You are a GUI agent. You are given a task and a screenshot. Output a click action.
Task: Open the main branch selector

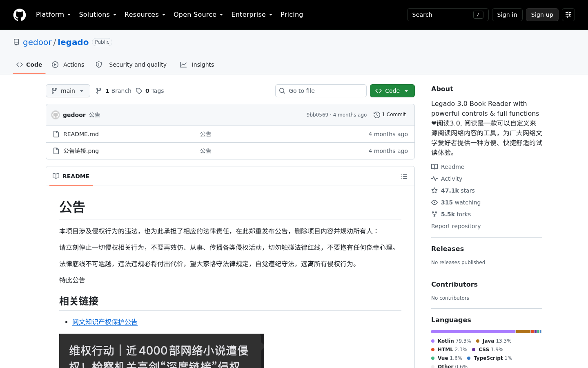point(68,91)
